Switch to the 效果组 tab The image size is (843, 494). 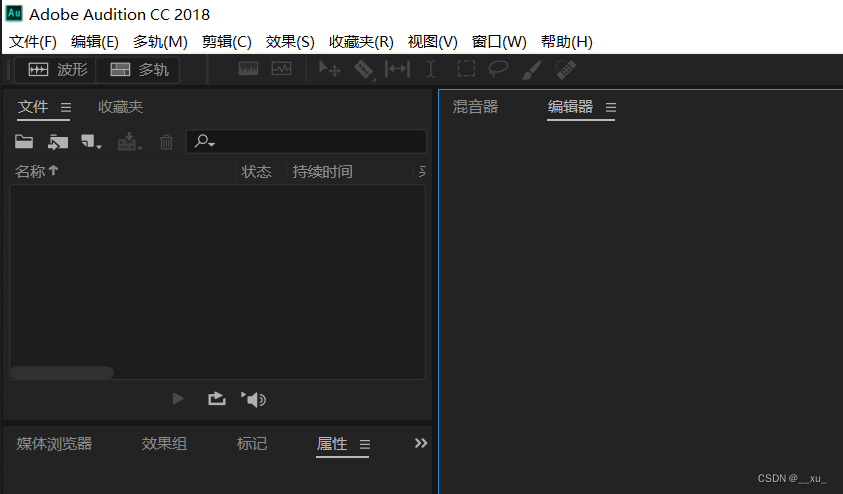(x=165, y=444)
